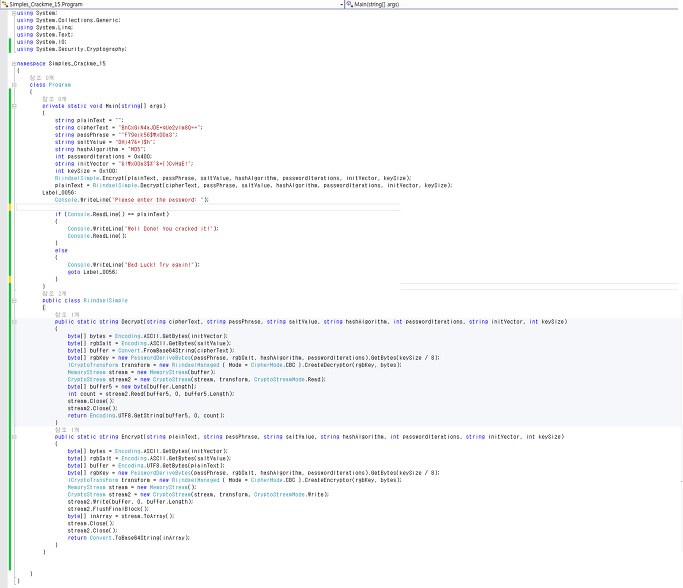The image size is (683, 588).
Task: Click the 'stream2.Write(buffer, 0, buffer.Length)' line
Action: click(131, 502)
